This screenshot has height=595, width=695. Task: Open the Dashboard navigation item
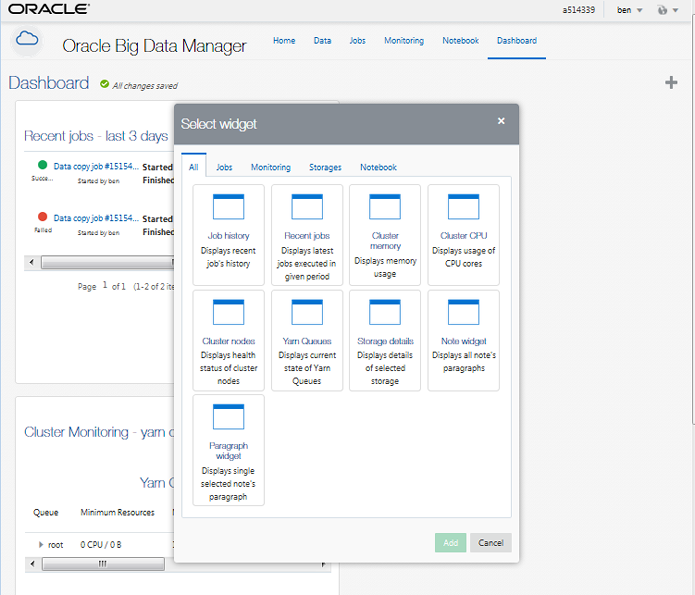click(517, 41)
